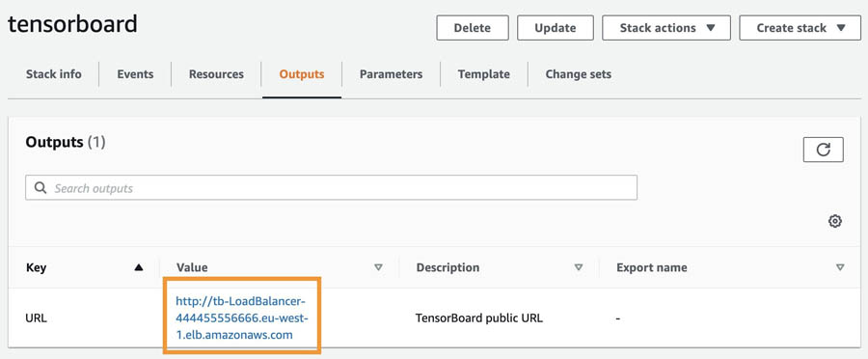Screen dimensions: 868x359
Task: Sort outputs by the Key column arrow
Action: click(138, 267)
